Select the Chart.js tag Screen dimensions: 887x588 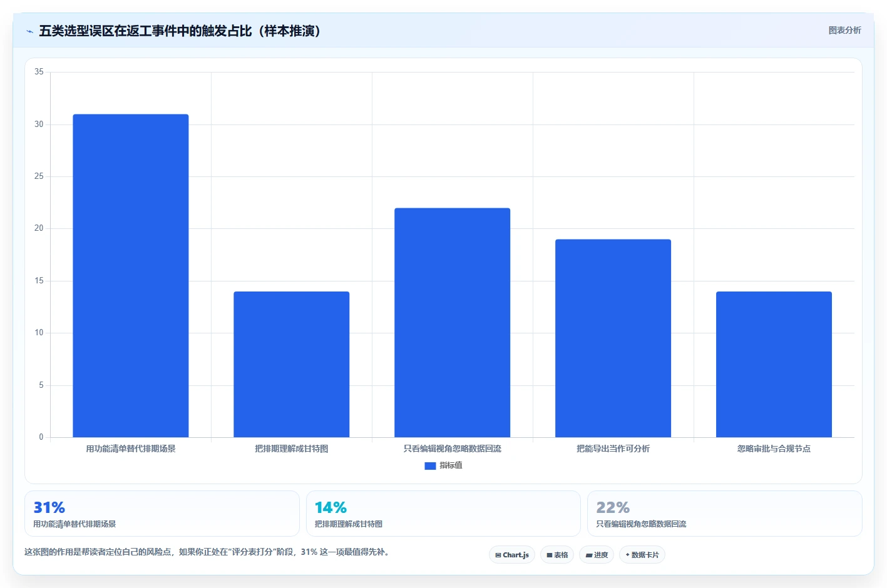click(x=511, y=555)
